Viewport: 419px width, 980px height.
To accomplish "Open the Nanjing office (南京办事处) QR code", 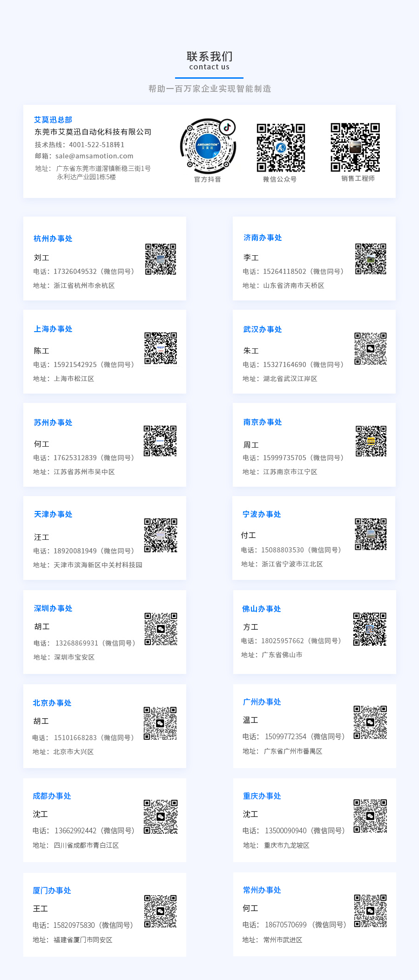I will 371,441.
